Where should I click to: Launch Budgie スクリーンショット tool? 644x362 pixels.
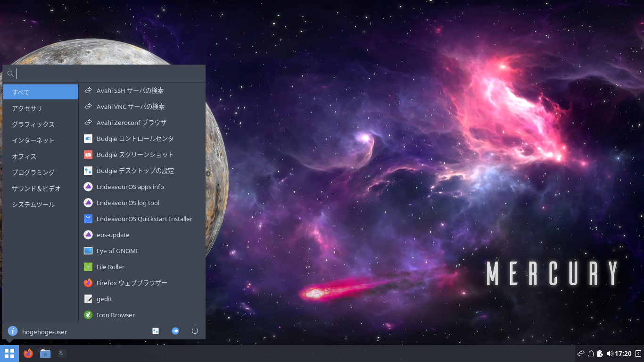(142, 155)
